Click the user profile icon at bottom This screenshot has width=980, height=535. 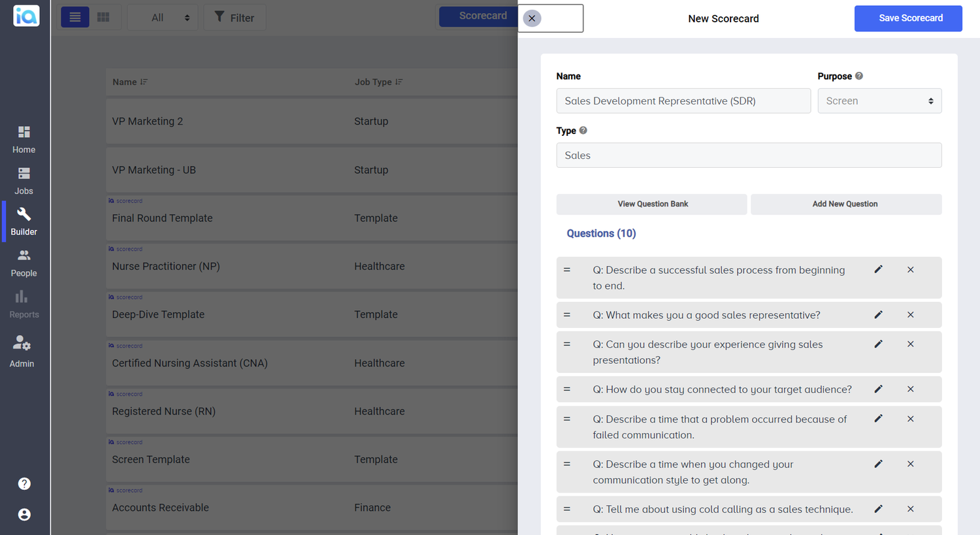[24, 515]
